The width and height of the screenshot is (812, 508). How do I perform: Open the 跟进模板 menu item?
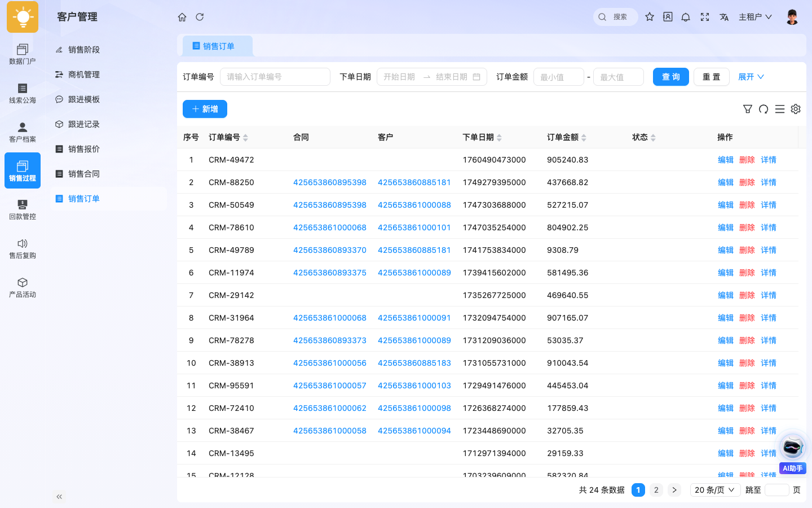coord(108,99)
